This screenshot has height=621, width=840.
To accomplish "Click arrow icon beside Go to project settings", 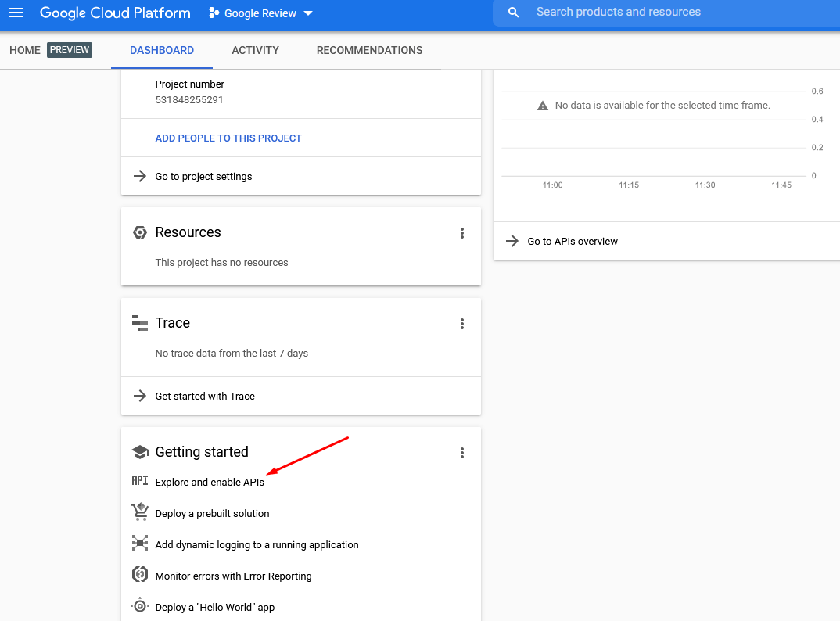I will click(x=140, y=176).
